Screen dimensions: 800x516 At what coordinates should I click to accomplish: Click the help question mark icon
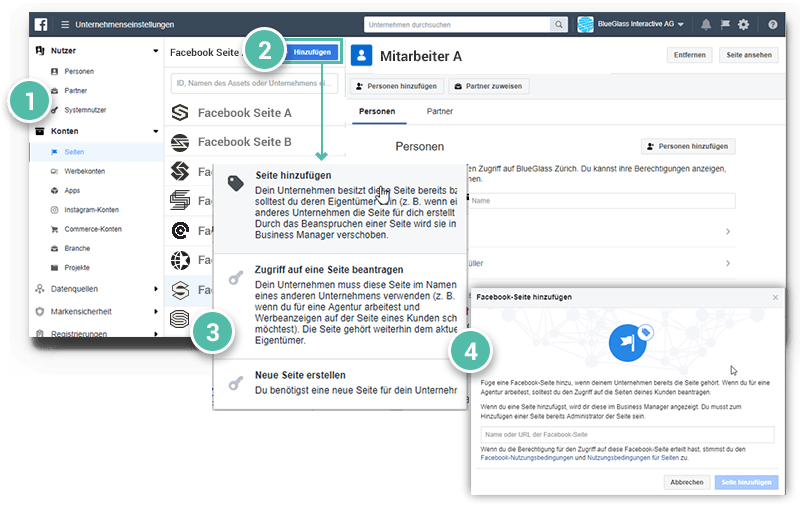(772, 24)
